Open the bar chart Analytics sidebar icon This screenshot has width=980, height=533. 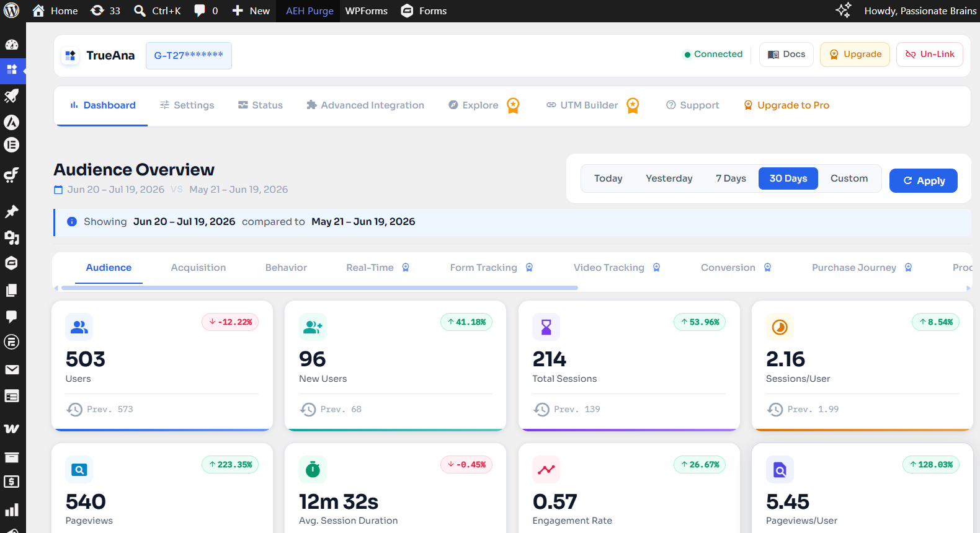pos(12,509)
